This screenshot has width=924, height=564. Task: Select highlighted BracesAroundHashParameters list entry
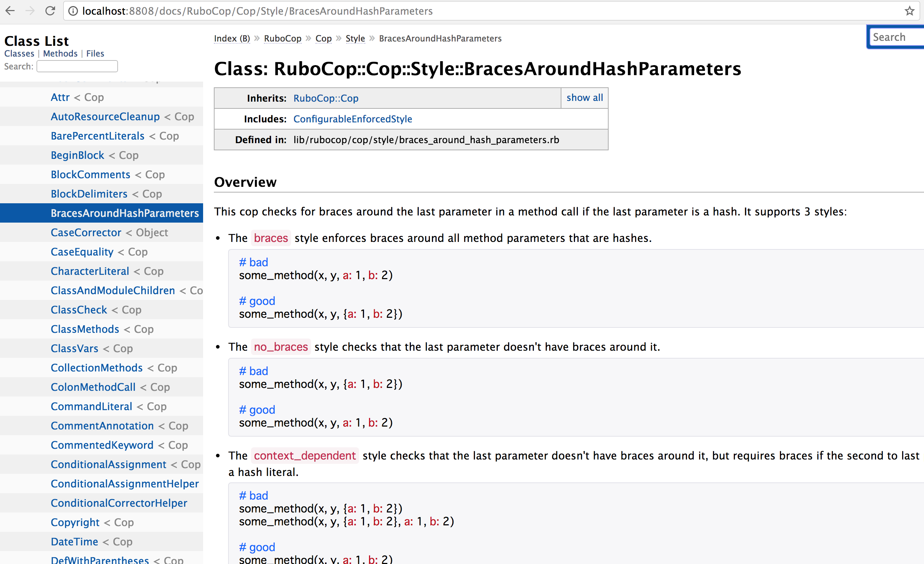[x=124, y=213]
